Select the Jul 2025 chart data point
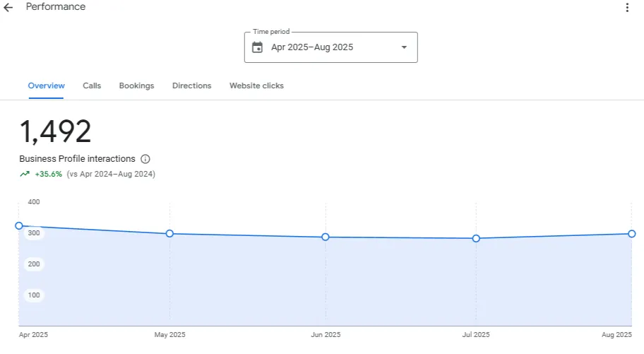The image size is (644, 354). 476,239
